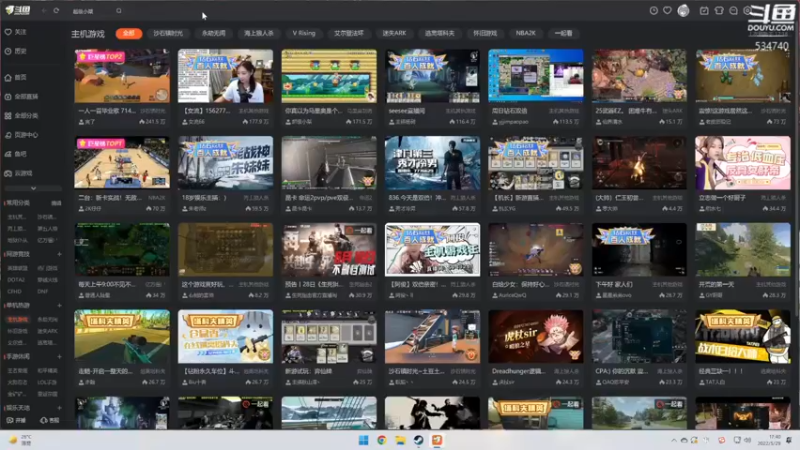Open the weather widget on the taskbar
800x450 pixels.
20,440
